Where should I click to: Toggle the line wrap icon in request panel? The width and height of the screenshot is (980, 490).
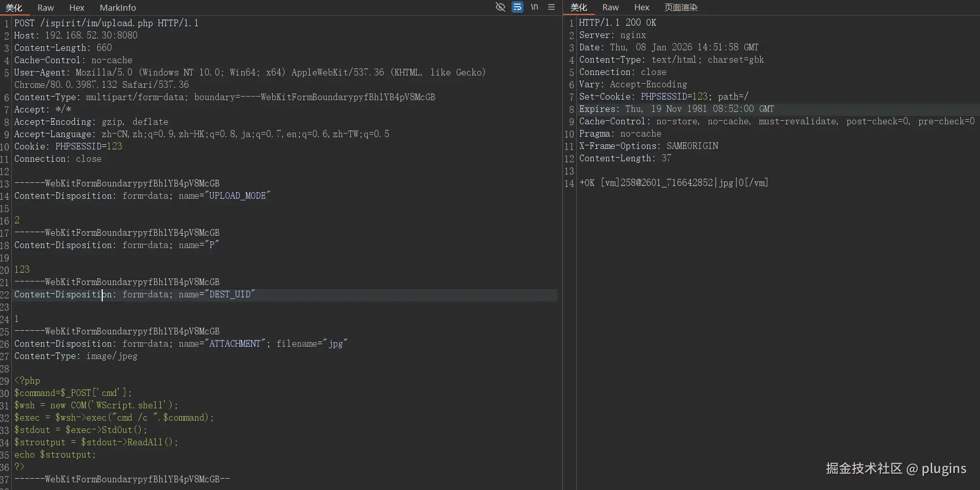(x=517, y=7)
